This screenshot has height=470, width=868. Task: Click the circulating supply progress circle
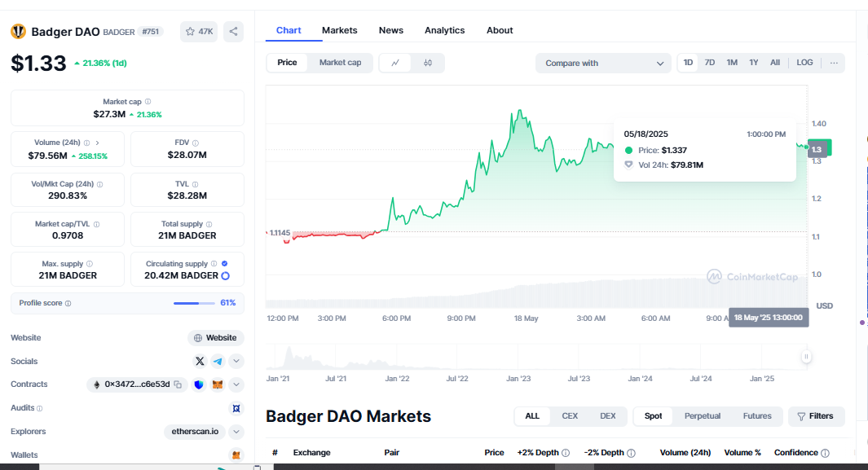point(225,276)
